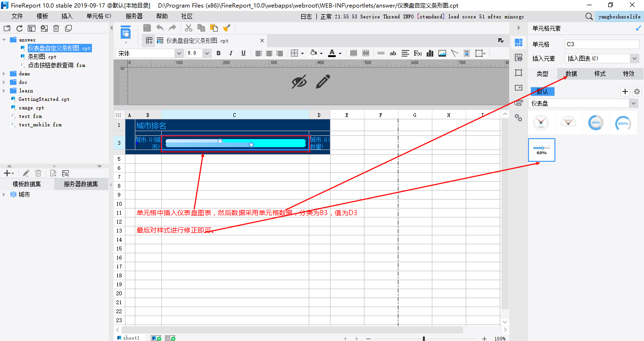Click the scissors cut icon
Screen dimensions: 644x341
[x=189, y=28]
